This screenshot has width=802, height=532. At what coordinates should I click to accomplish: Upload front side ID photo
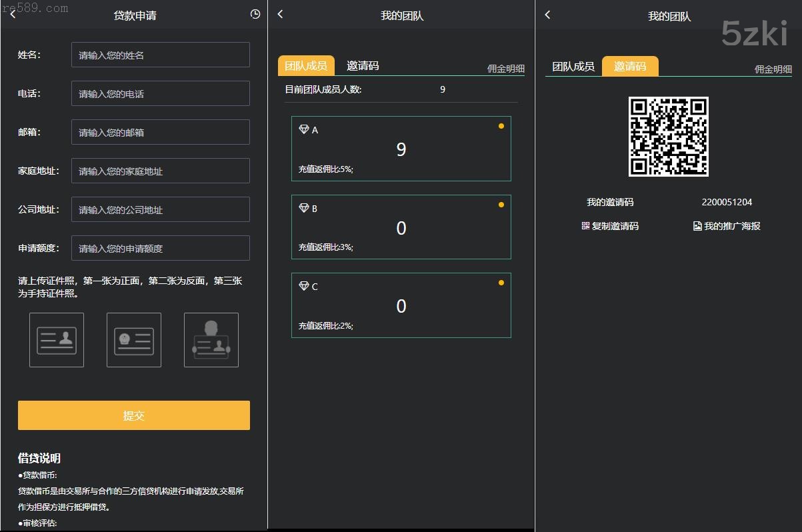pos(57,340)
